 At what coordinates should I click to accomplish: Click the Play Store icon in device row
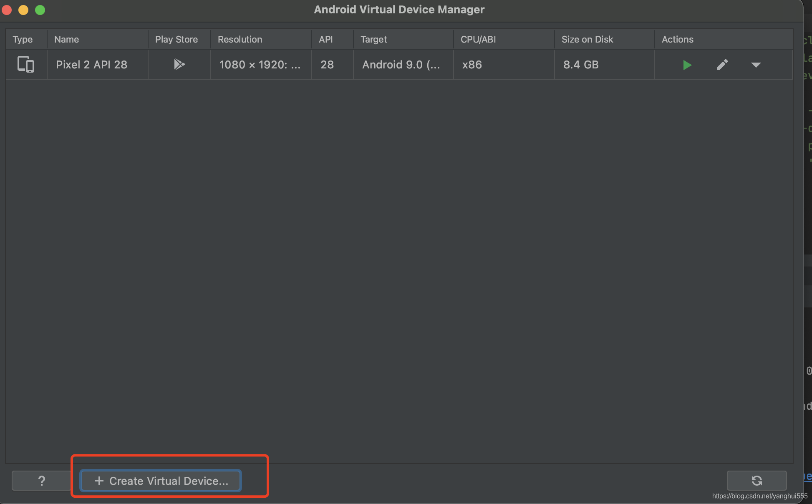pyautogui.click(x=179, y=64)
